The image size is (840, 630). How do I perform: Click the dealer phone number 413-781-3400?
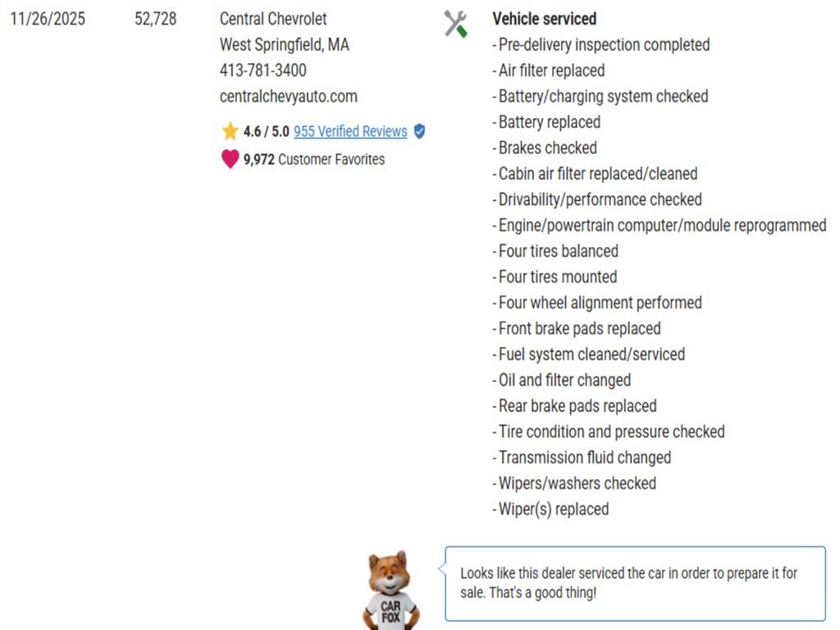(262, 71)
